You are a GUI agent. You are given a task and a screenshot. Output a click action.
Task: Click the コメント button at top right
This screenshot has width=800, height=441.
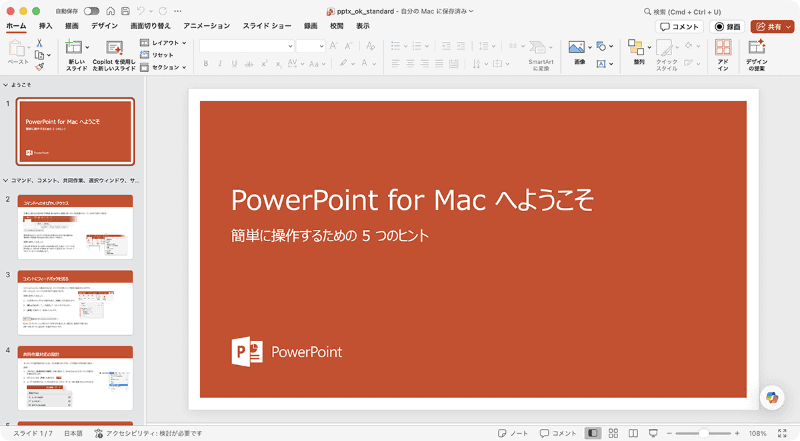coord(679,27)
